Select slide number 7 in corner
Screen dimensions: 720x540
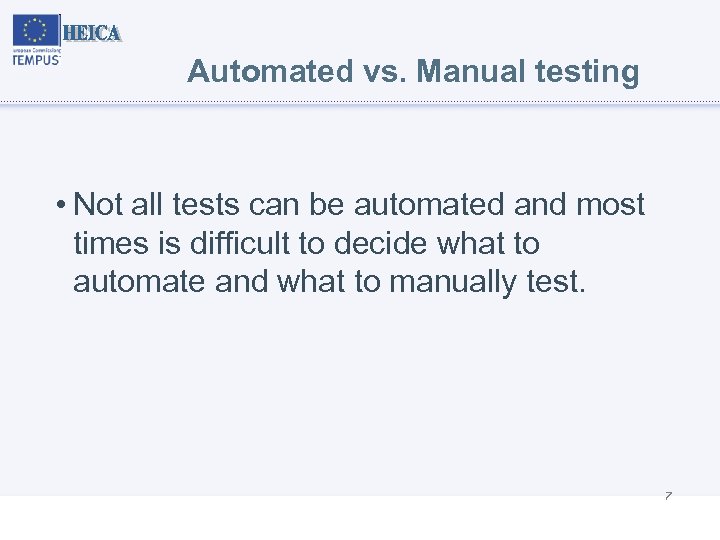coord(668,497)
